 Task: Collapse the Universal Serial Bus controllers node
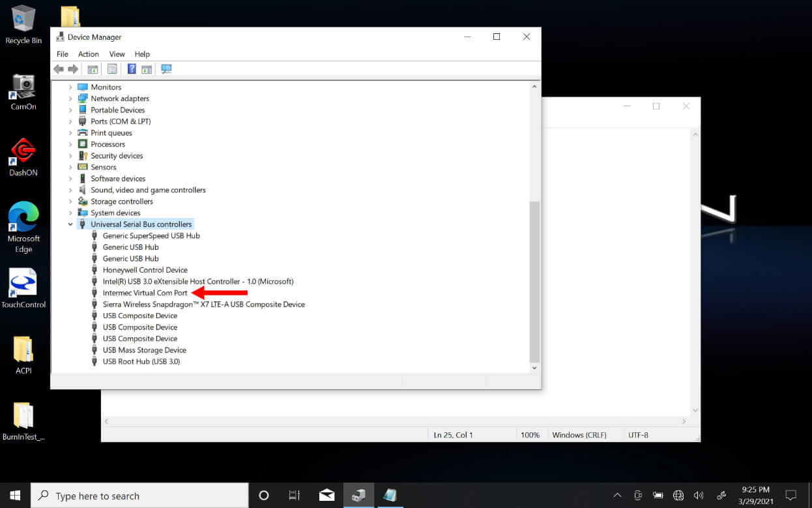point(70,224)
